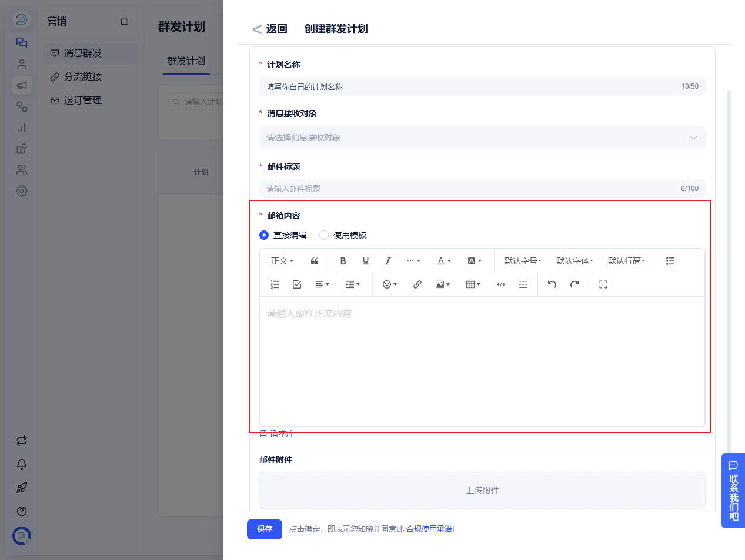The width and height of the screenshot is (745, 560).
Task: Click the user avatar at sidebar bottom
Action: (22, 535)
